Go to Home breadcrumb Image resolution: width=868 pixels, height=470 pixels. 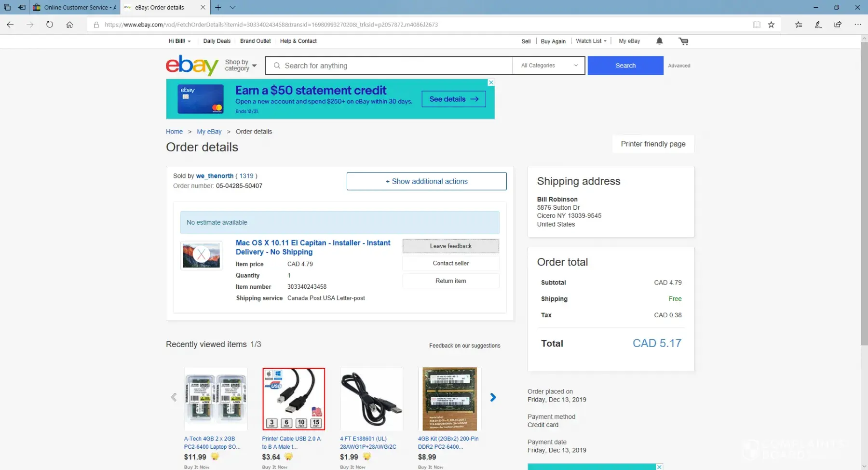point(174,132)
